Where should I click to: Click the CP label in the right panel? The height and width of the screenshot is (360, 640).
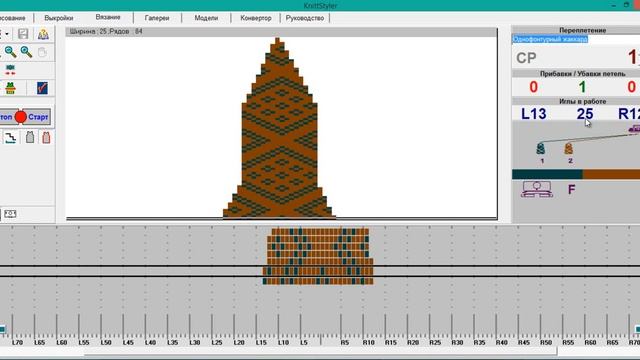[x=526, y=58]
